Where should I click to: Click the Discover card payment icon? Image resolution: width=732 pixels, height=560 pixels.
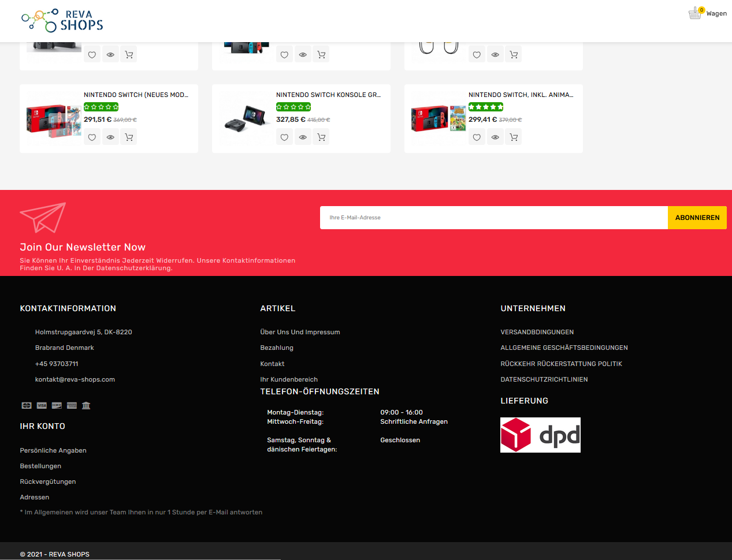coord(57,405)
